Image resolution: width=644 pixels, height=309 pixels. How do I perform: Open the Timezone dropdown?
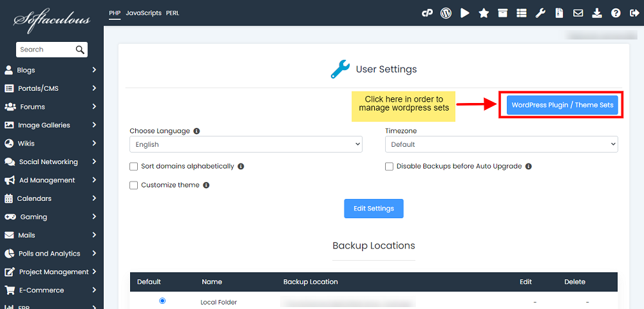502,144
